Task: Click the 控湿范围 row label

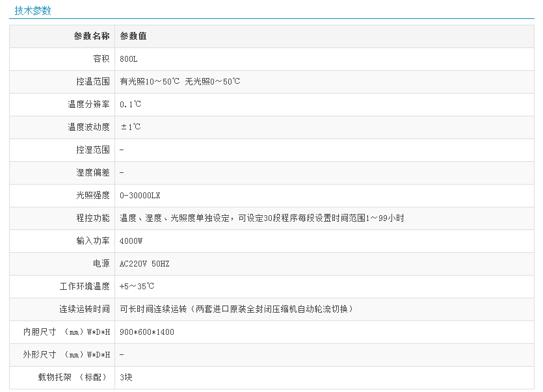Action: point(92,150)
